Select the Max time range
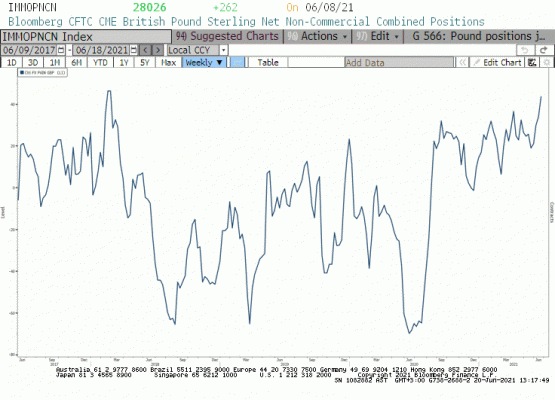Screen dimensions: 555x400 (168, 62)
